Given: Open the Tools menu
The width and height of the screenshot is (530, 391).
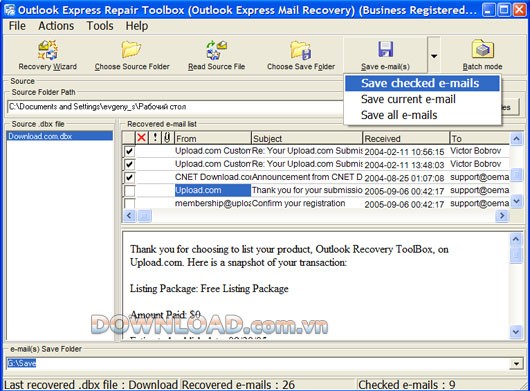Looking at the screenshot, I should click(x=100, y=26).
